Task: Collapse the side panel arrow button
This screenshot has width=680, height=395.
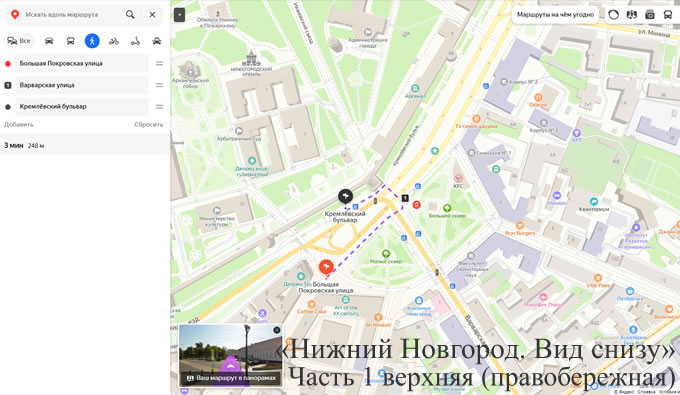Action: 180,15
